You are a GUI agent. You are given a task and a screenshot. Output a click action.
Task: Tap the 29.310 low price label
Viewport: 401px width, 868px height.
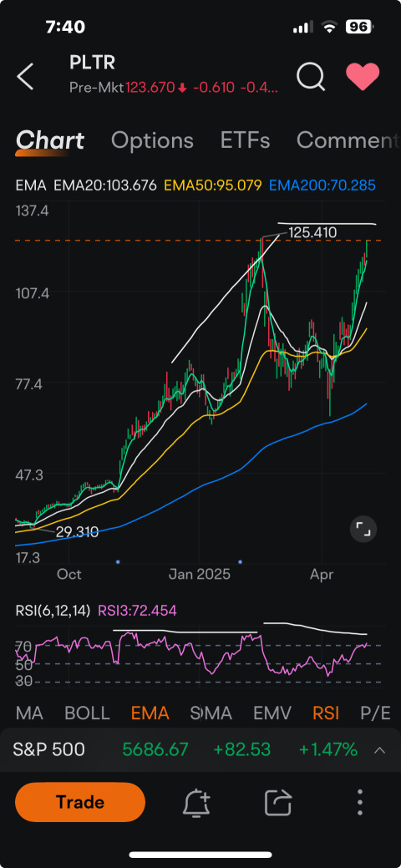click(77, 532)
